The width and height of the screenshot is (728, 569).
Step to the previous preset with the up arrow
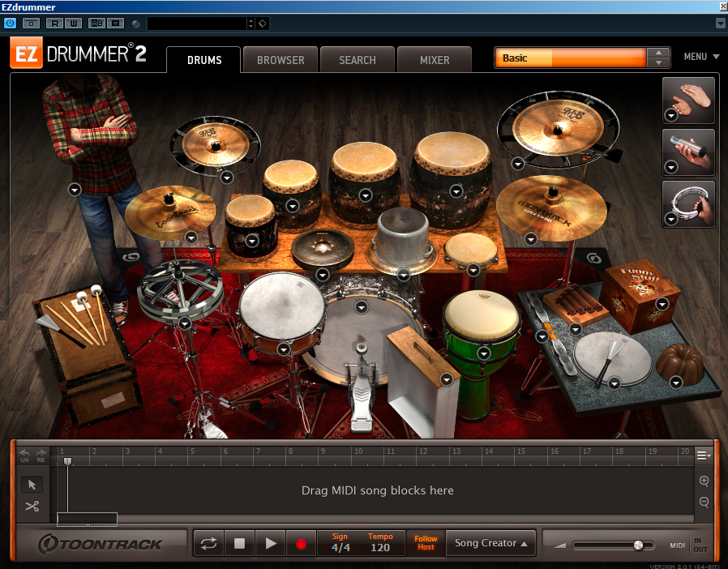658,53
